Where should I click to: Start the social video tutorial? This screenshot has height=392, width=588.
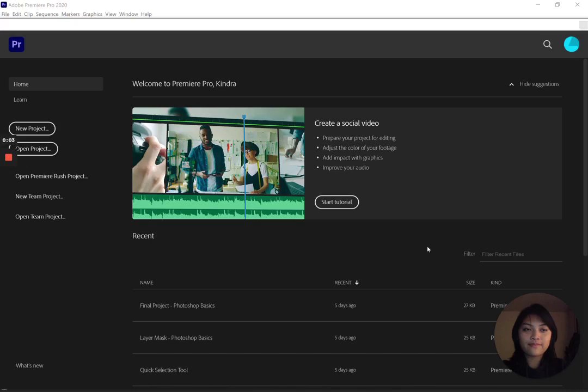coord(336,202)
